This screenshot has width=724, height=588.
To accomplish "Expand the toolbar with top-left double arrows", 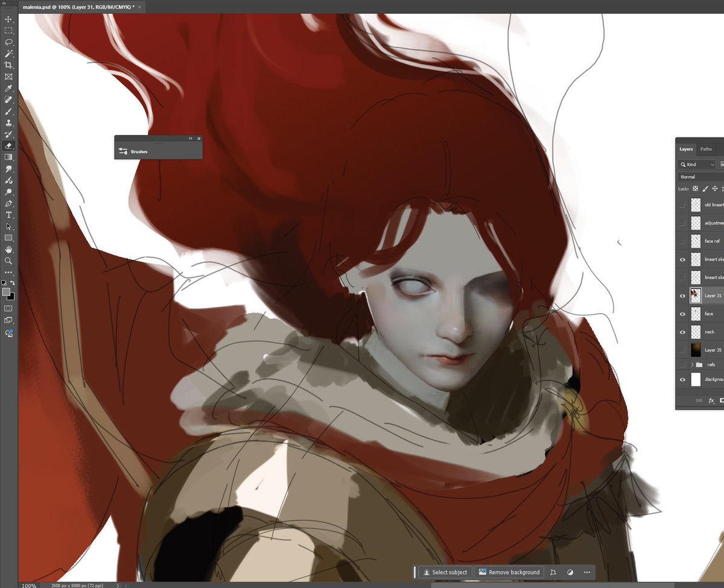I will tap(3, 4).
